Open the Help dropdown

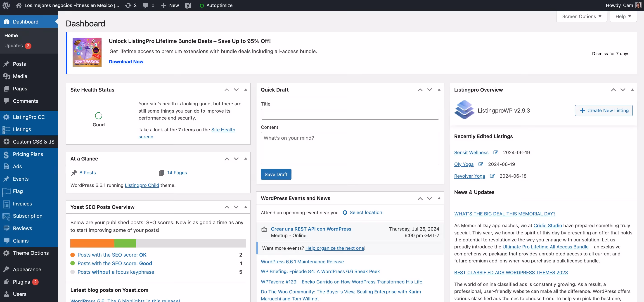[623, 17]
